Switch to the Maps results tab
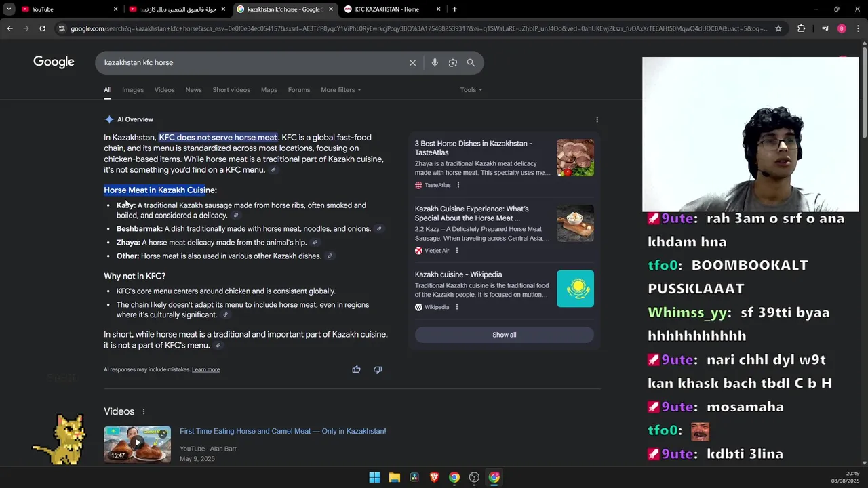868x488 pixels. pyautogui.click(x=269, y=90)
